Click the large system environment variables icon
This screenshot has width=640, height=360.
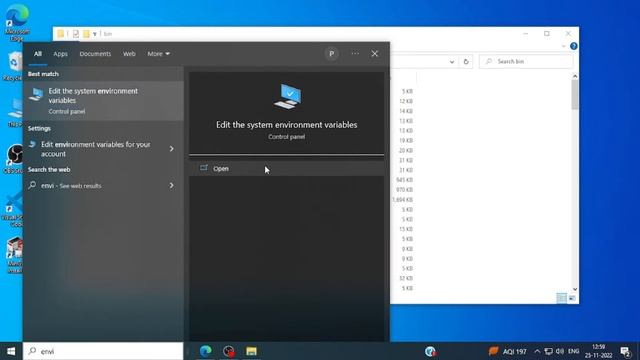(x=287, y=96)
